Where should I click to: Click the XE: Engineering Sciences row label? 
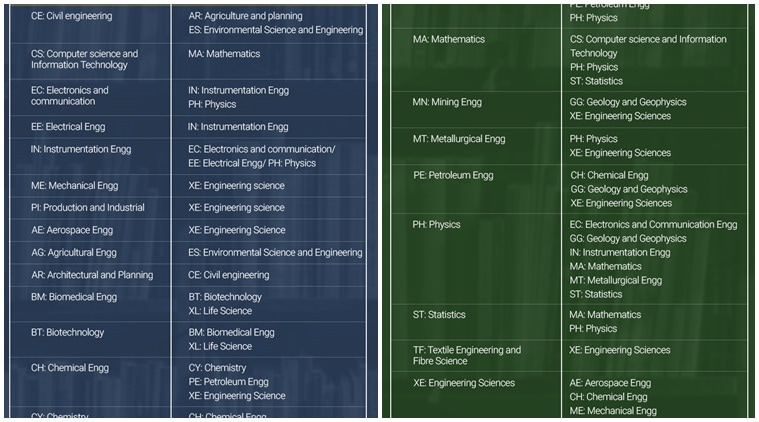tap(464, 383)
